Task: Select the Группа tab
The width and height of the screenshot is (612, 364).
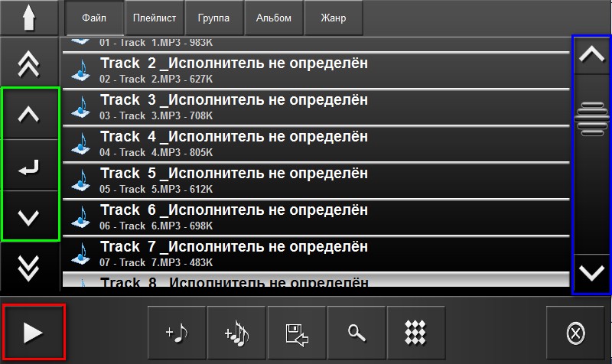Action: tap(213, 18)
